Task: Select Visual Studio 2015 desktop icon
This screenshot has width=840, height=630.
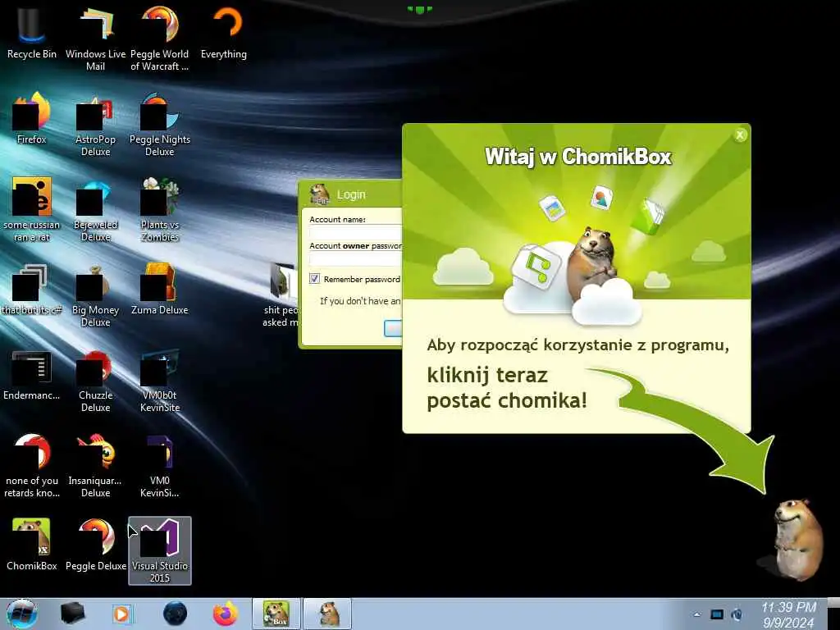Action: tap(160, 550)
